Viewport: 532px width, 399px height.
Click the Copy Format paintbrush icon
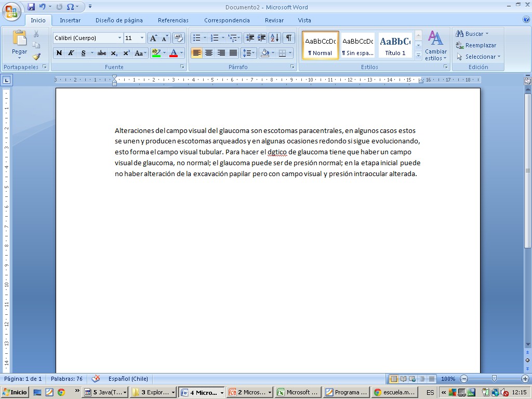click(x=36, y=57)
